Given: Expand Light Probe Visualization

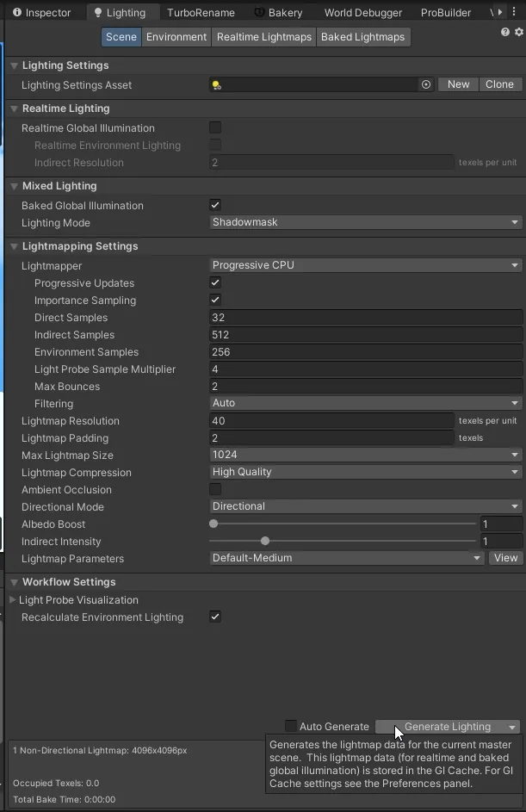Looking at the screenshot, I should click(x=12, y=599).
